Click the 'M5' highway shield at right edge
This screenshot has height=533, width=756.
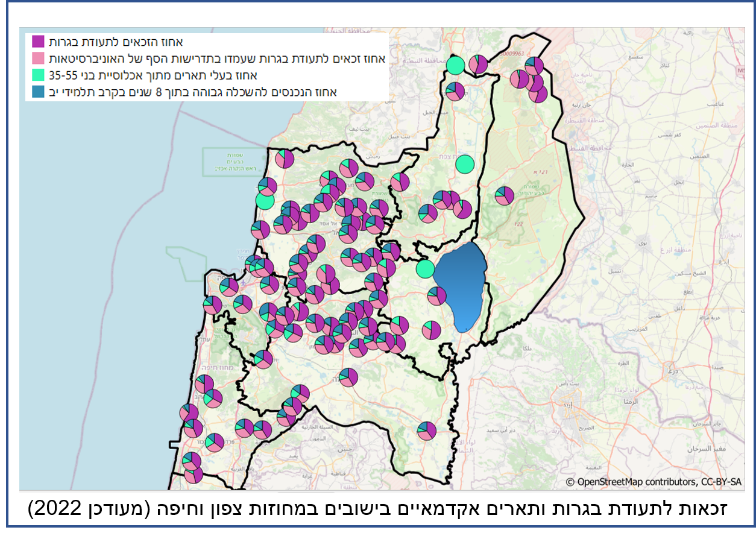pos(740,71)
